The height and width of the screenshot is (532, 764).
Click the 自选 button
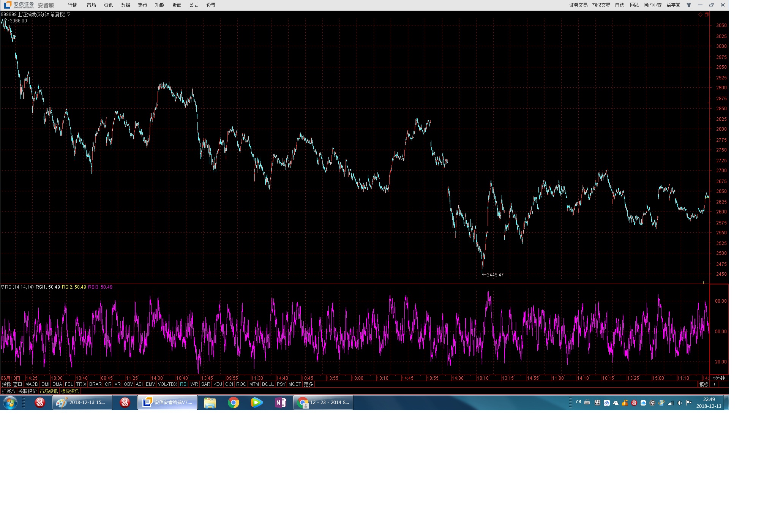pyautogui.click(x=620, y=5)
